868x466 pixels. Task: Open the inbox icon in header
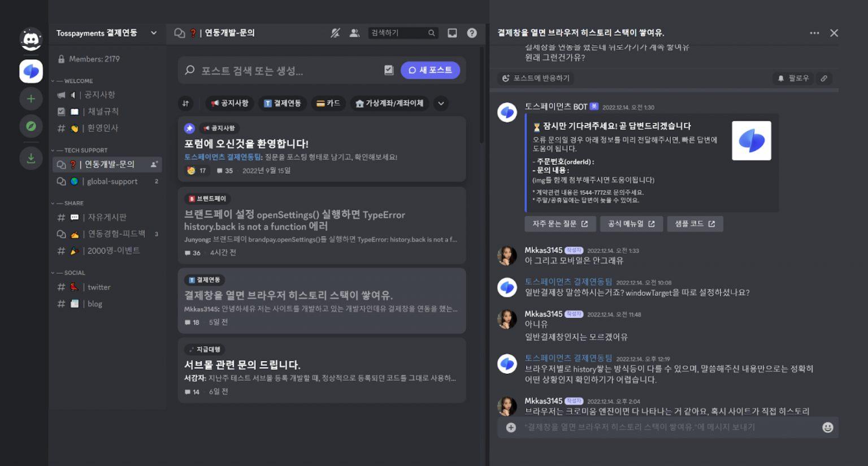coord(452,33)
